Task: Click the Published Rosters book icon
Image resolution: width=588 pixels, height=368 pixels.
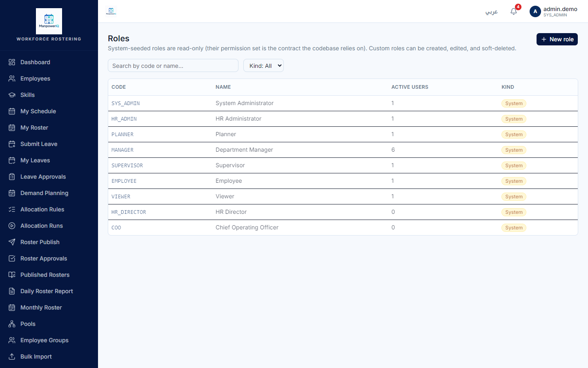Action: click(x=12, y=275)
